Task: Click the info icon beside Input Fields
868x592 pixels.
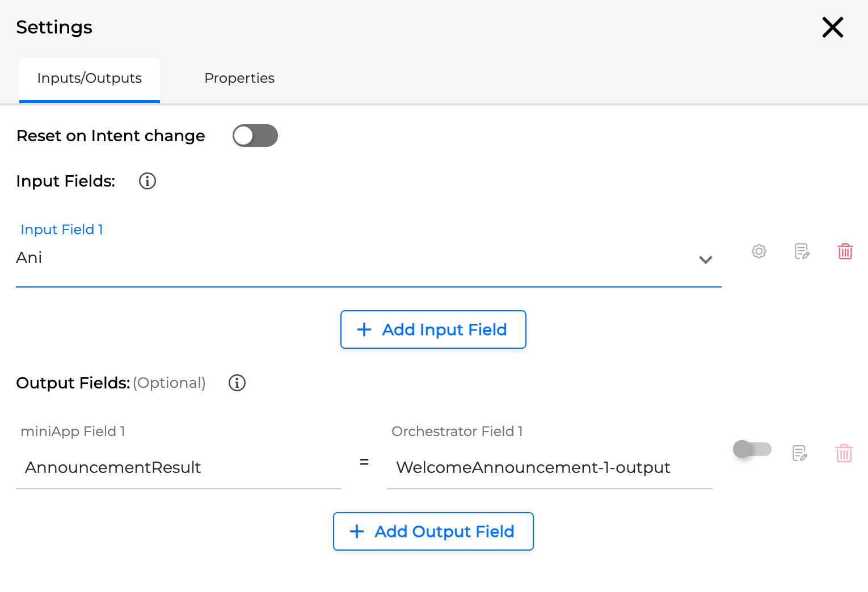Action: tap(147, 181)
